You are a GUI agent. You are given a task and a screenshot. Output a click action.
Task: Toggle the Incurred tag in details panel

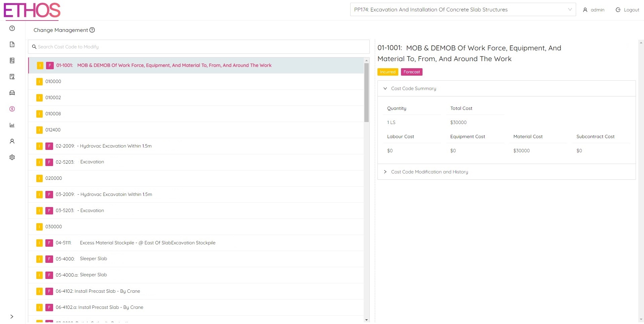388,72
